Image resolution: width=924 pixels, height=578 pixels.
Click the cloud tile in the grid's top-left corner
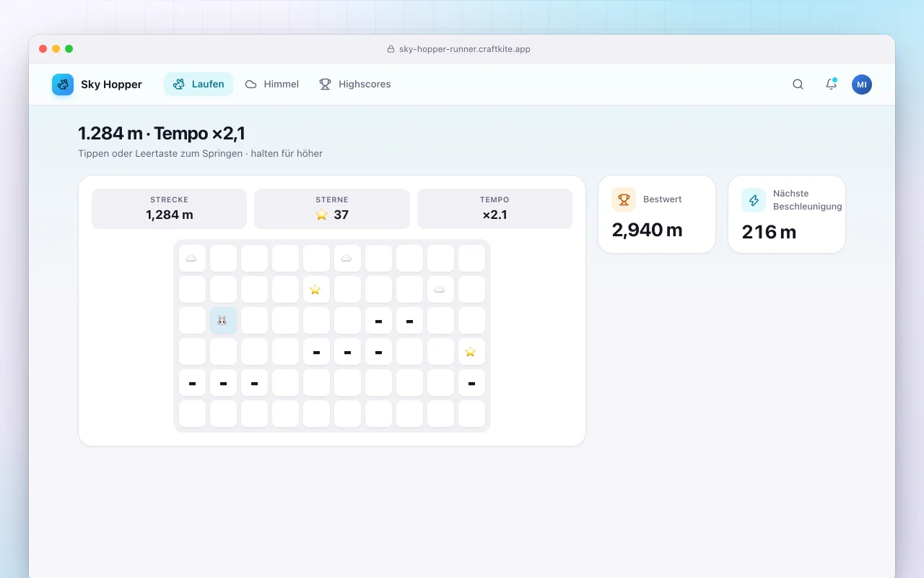(192, 259)
